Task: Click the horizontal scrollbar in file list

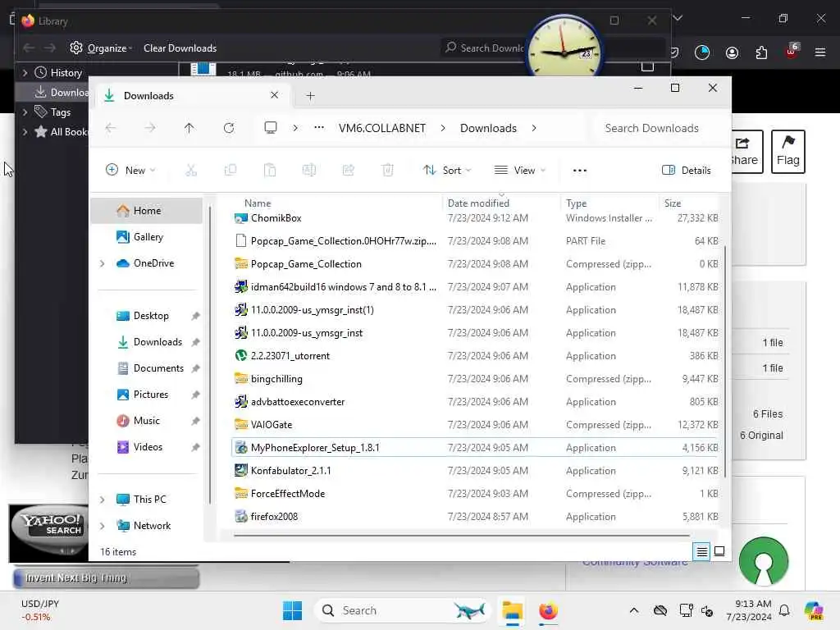Action: point(461,535)
